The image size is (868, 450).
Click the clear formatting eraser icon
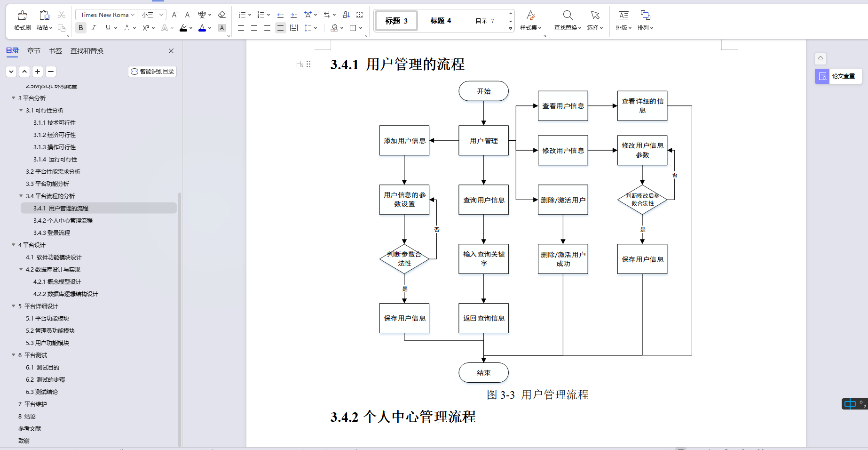(x=221, y=14)
